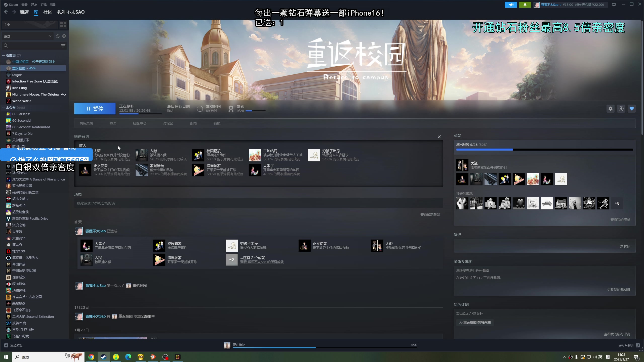Click the activity post input box
644x362 pixels.
pyautogui.click(x=258, y=203)
